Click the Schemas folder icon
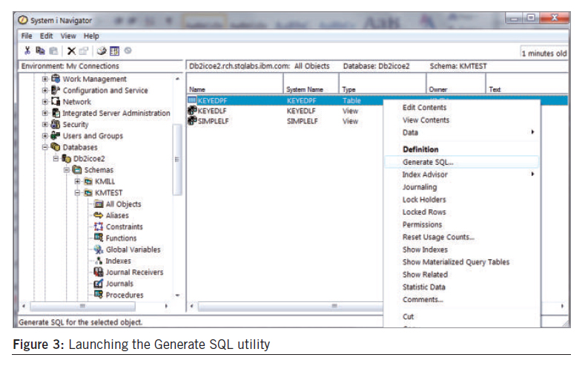Viewport: 588px width, 369px height. [77, 170]
